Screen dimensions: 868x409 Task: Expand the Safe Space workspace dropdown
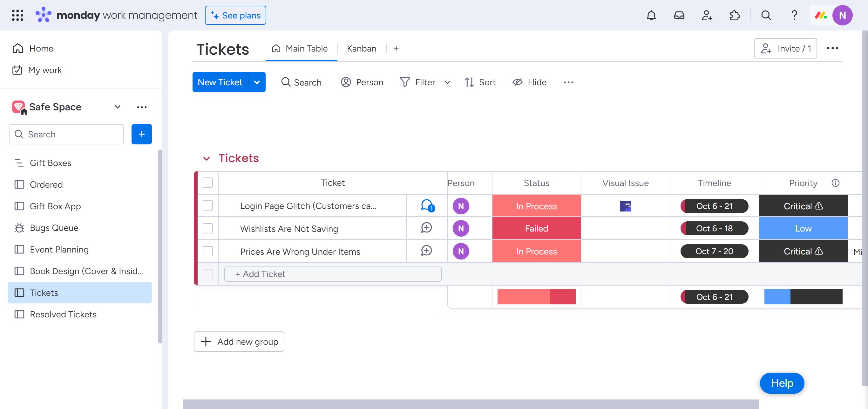coord(117,107)
